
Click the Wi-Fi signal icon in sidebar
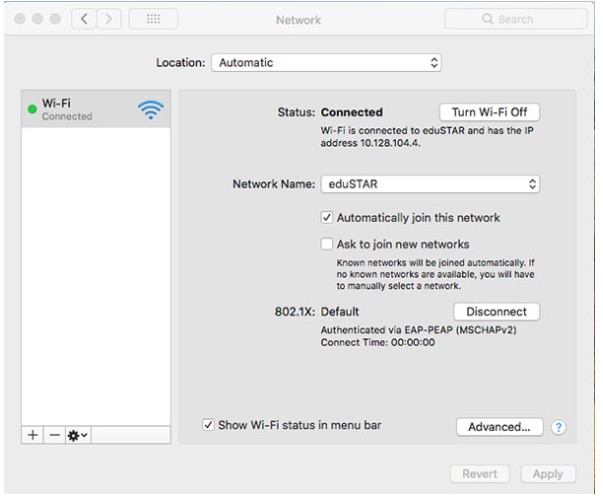click(150, 110)
